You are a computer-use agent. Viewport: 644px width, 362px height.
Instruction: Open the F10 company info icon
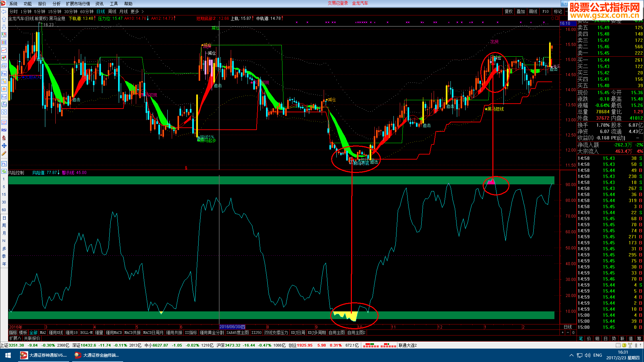pyautogui.click(x=4, y=73)
